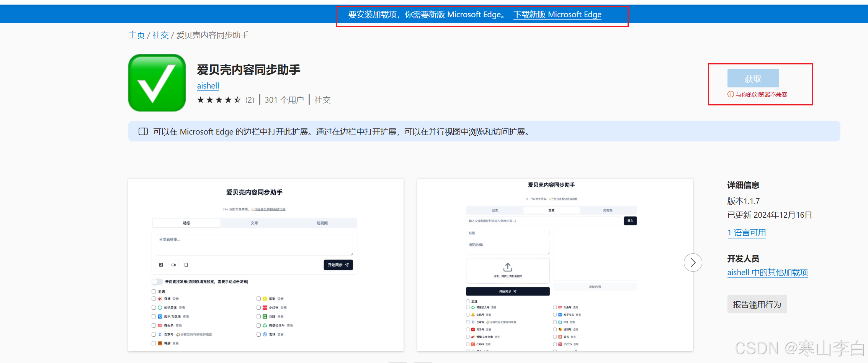Click the 小红书 platform icon
The height and width of the screenshot is (363, 868).
click(x=265, y=307)
